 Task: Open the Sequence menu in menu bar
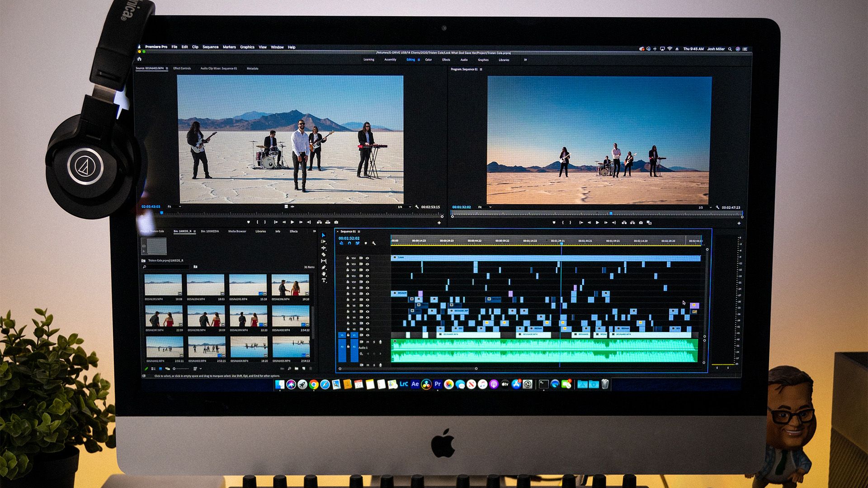tap(210, 47)
